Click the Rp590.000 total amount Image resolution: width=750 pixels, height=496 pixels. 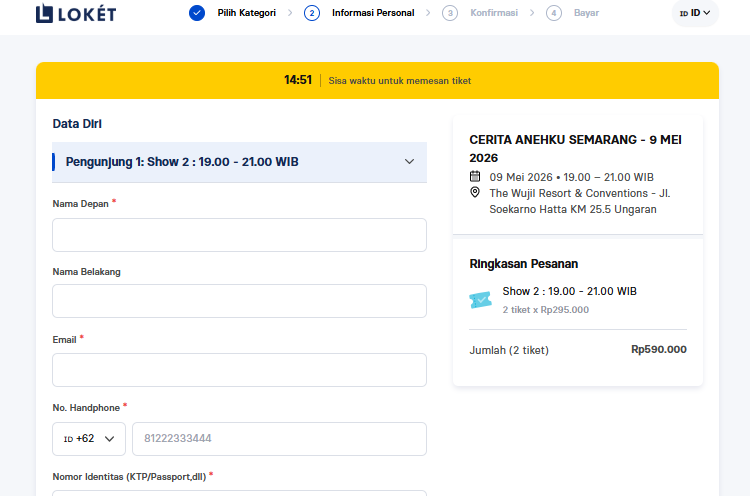(659, 350)
